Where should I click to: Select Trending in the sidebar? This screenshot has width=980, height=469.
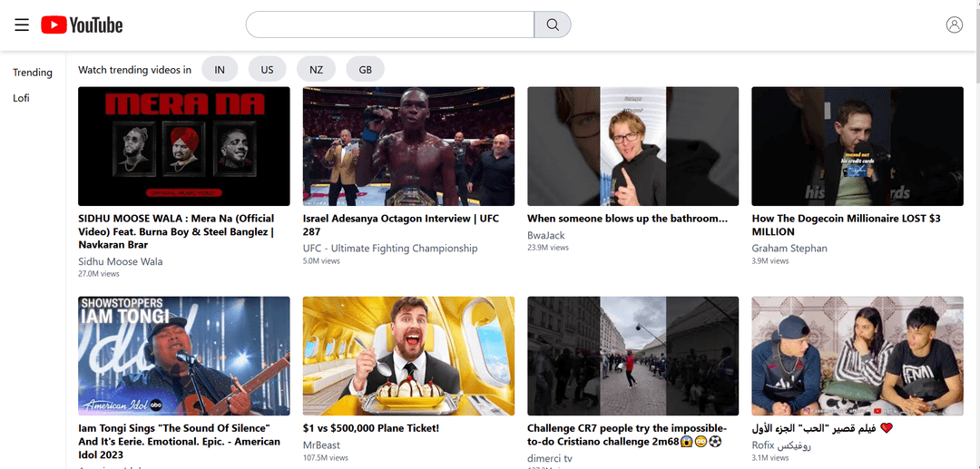(33, 73)
